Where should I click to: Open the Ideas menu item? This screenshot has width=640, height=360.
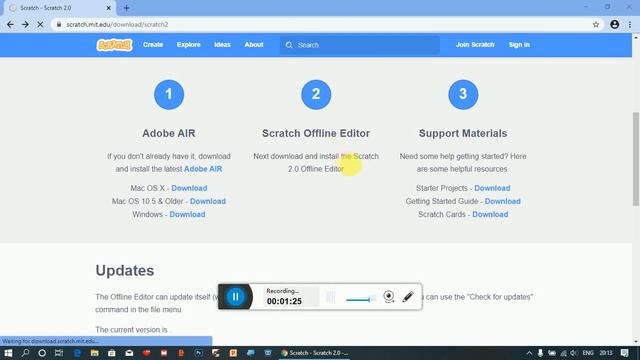(222, 45)
